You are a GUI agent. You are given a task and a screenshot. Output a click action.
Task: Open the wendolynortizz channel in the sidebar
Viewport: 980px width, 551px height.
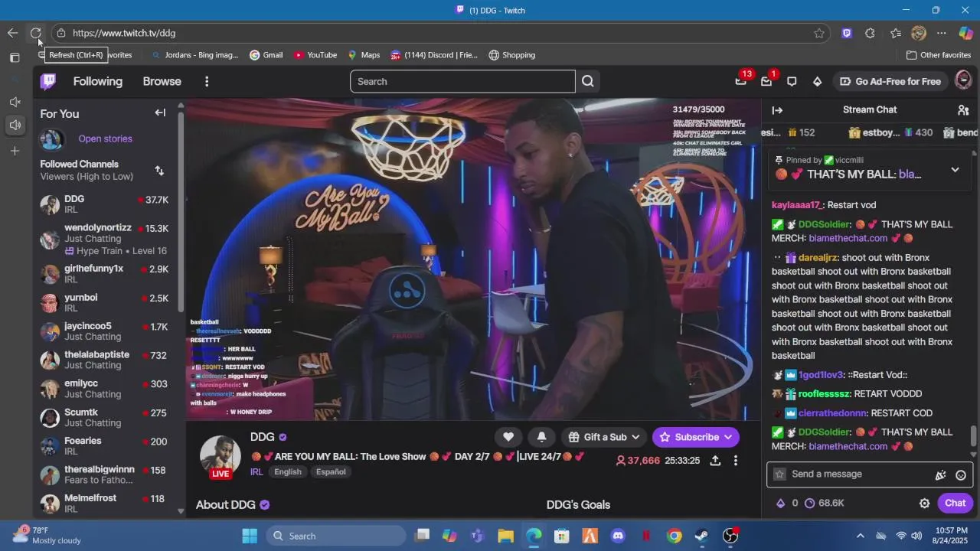[x=105, y=239]
